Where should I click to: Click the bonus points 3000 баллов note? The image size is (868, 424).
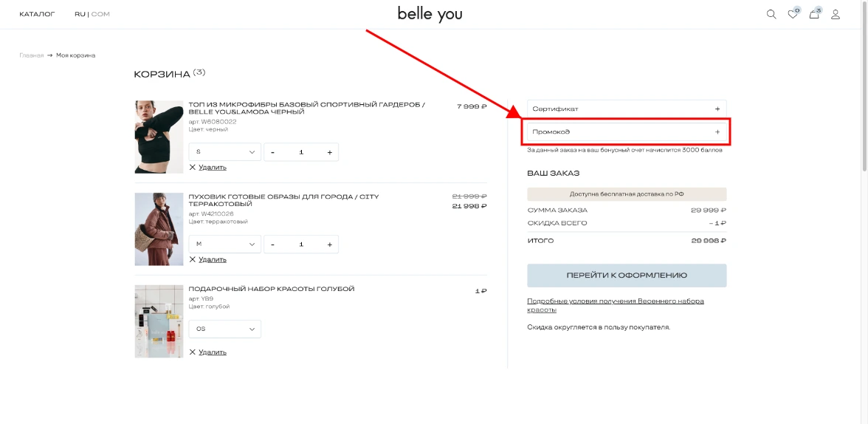click(x=624, y=150)
